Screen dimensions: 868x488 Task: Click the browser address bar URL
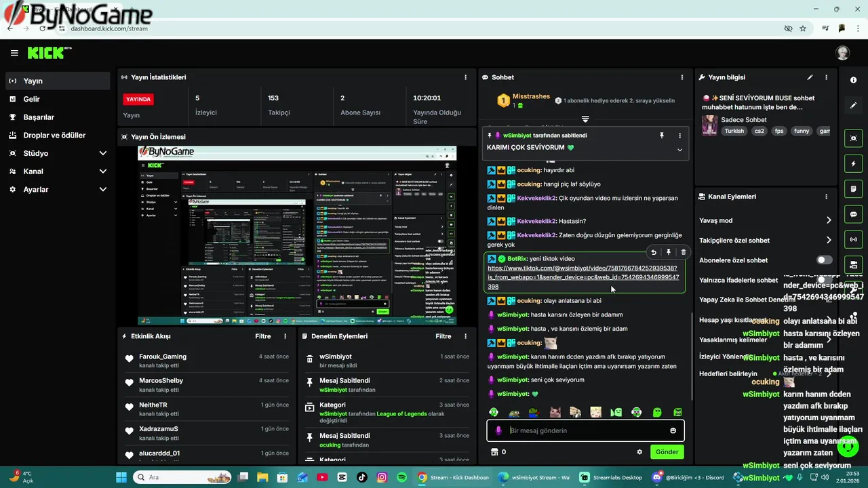coord(109,28)
